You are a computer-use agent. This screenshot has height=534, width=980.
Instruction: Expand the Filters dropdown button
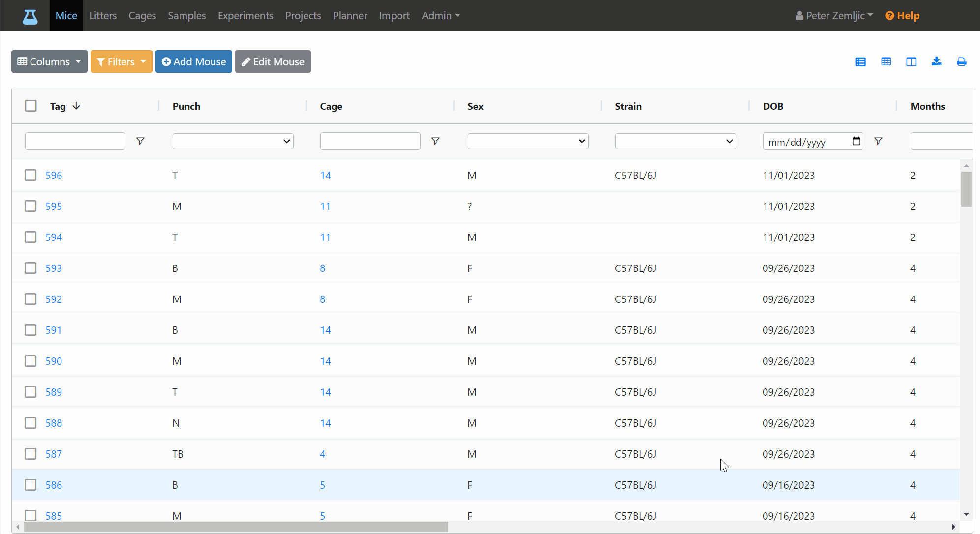coord(122,61)
